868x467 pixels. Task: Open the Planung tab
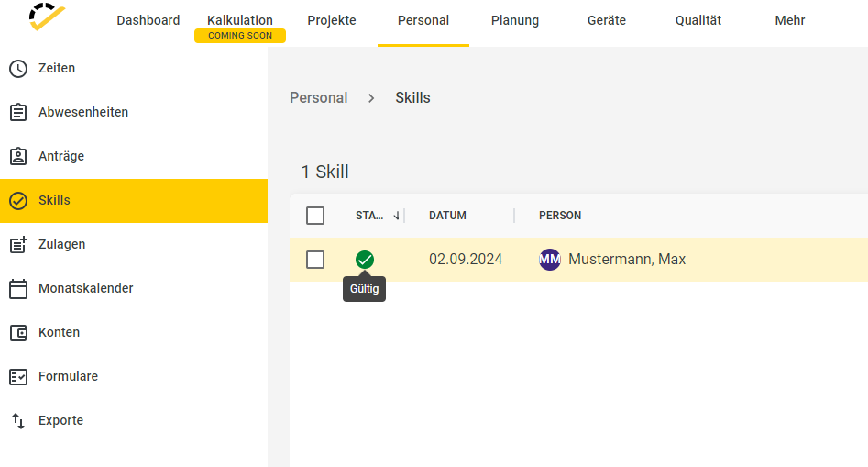coord(515,20)
